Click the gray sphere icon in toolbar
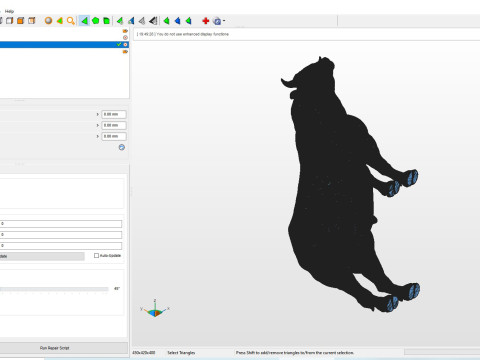 [48, 21]
